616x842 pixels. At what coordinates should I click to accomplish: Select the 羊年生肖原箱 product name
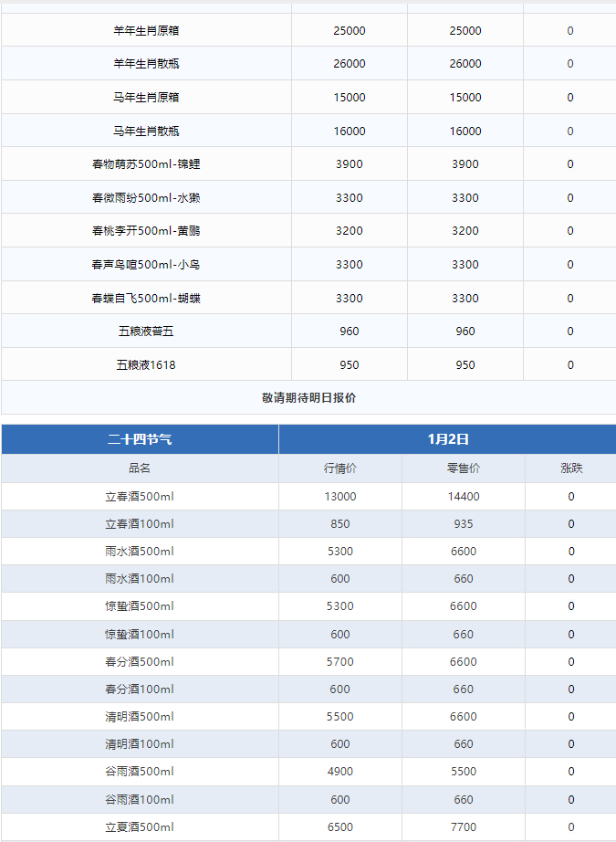(146, 31)
